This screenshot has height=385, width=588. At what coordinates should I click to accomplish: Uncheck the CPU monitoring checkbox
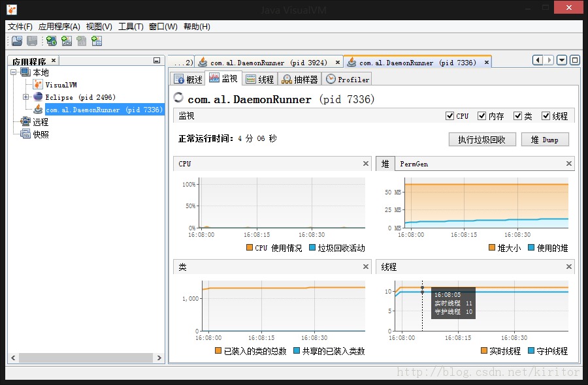[448, 115]
